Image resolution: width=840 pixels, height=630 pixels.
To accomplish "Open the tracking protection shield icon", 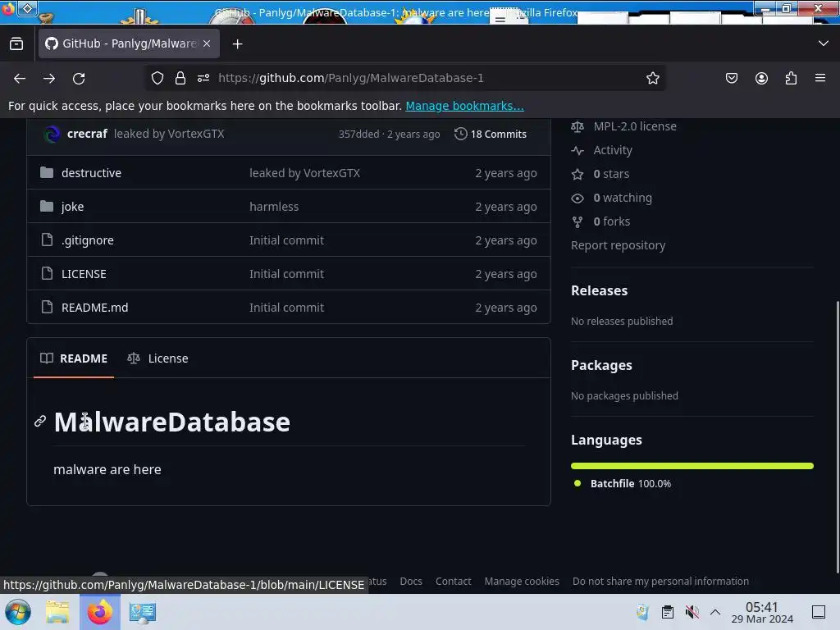I will pos(157,78).
